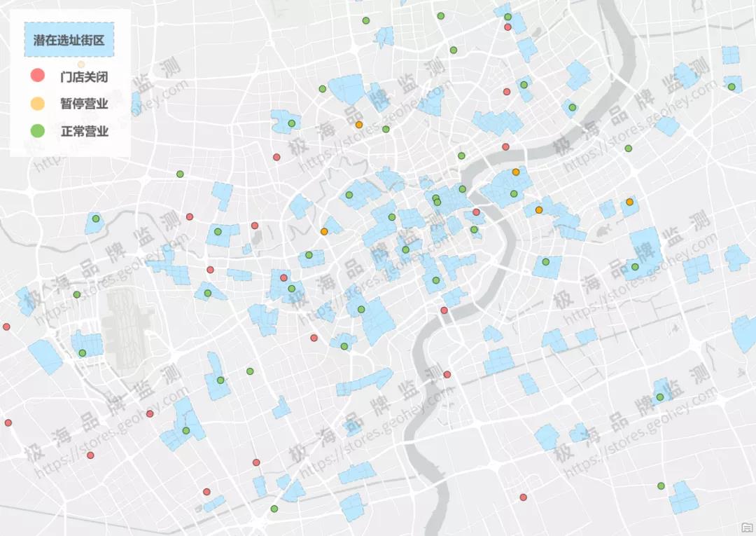Select the blue block cut off at right edge
Screen dimensions: 756x536
pos(745,334)
